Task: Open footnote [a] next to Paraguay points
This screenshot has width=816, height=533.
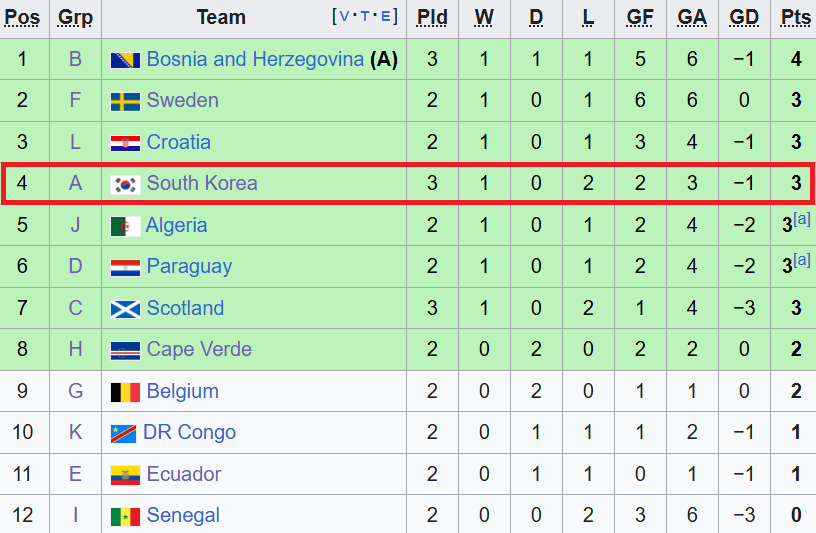Action: [x=802, y=260]
